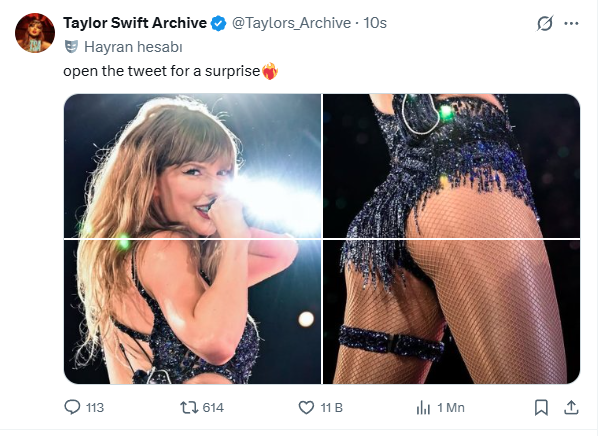Image resolution: width=604 pixels, height=436 pixels.
Task: Like the tweet with the heart icon
Action: 307,407
